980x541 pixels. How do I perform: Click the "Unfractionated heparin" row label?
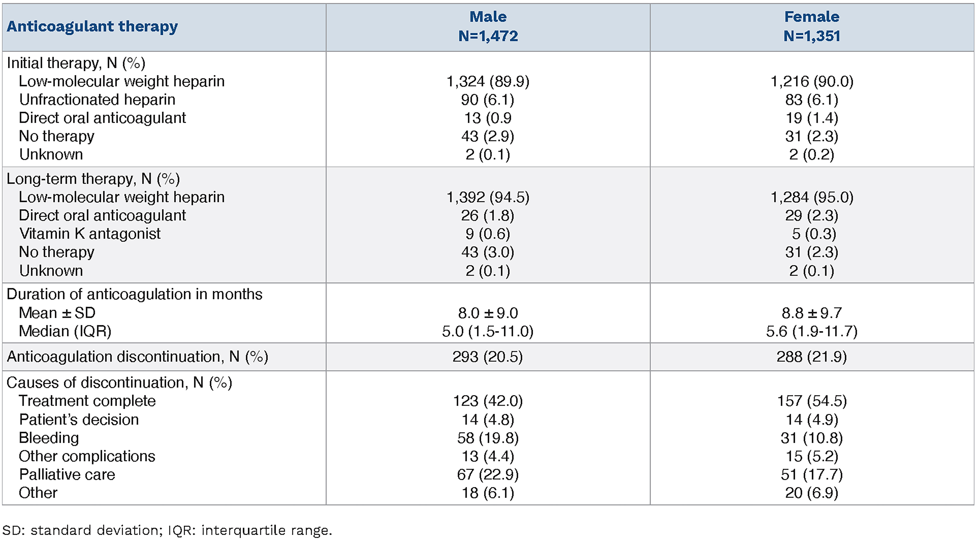97,100
